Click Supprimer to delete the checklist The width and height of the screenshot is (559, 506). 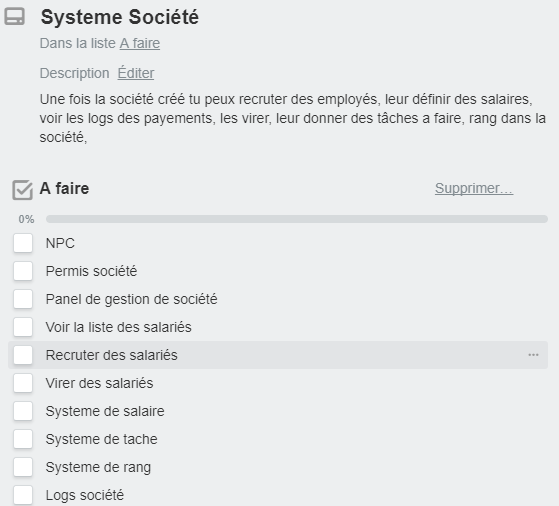point(474,188)
